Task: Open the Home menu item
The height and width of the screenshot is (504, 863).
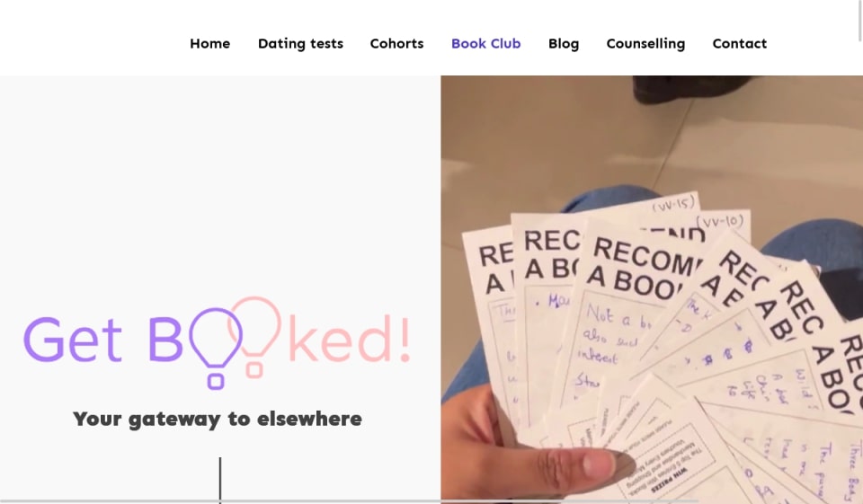Action: click(209, 43)
